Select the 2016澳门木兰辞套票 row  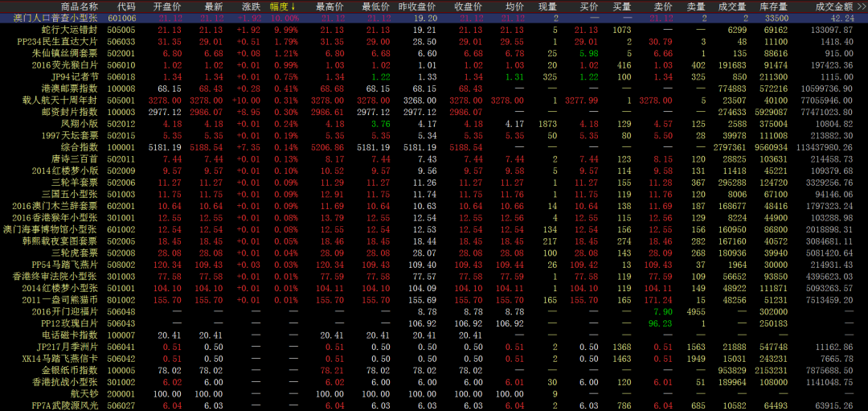click(x=434, y=206)
